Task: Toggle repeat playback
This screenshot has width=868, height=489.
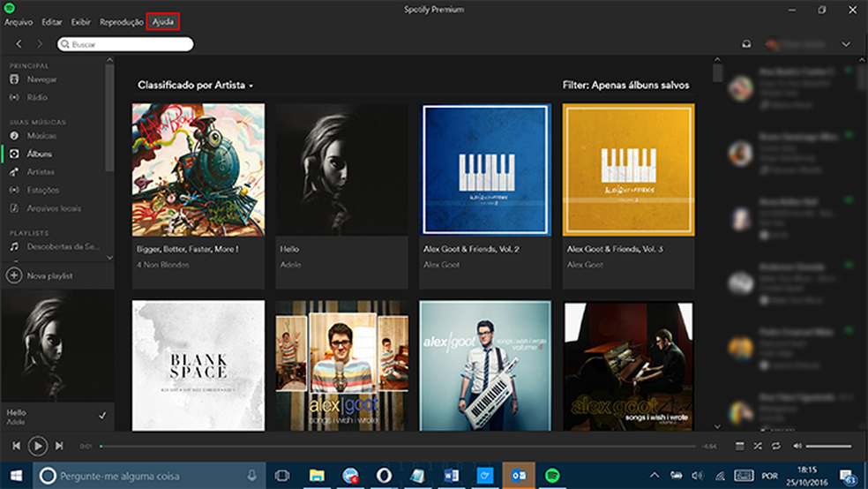Action: click(776, 447)
